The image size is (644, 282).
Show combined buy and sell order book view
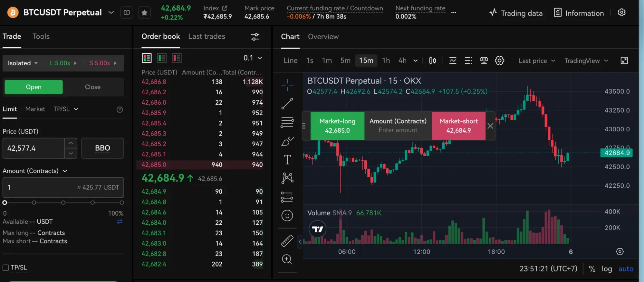click(147, 58)
